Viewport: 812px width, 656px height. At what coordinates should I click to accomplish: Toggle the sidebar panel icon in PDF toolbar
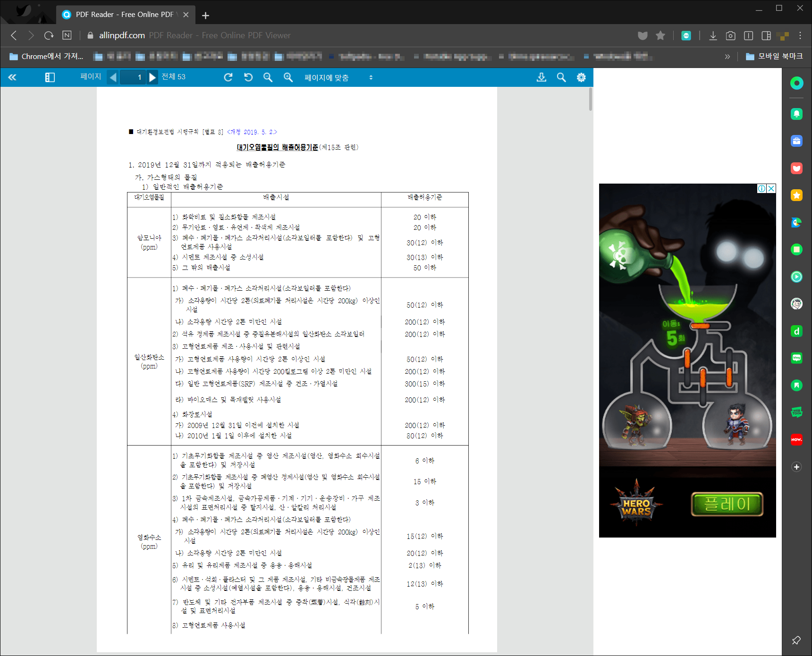[50, 77]
